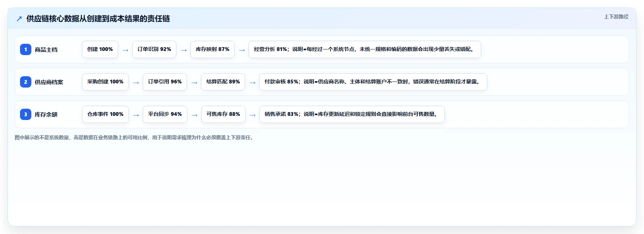644x234 pixels.
Task: Click the 结算匹配 89% step chip
Action: [x=223, y=82]
